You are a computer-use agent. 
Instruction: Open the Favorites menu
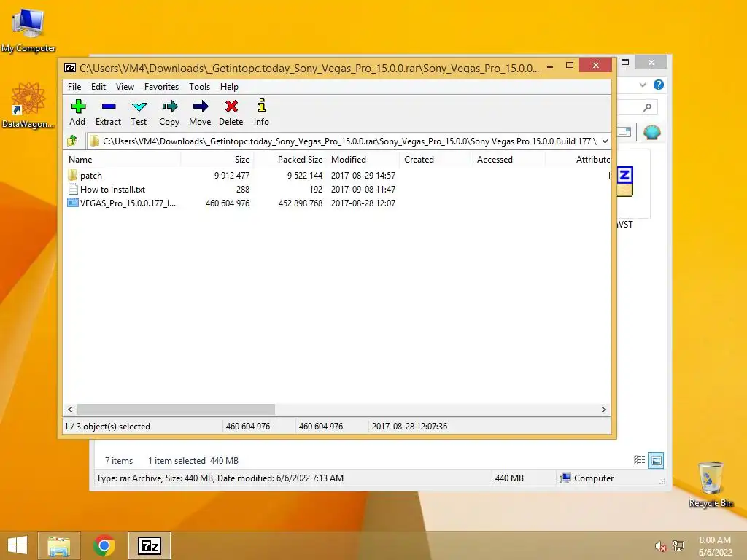[161, 87]
